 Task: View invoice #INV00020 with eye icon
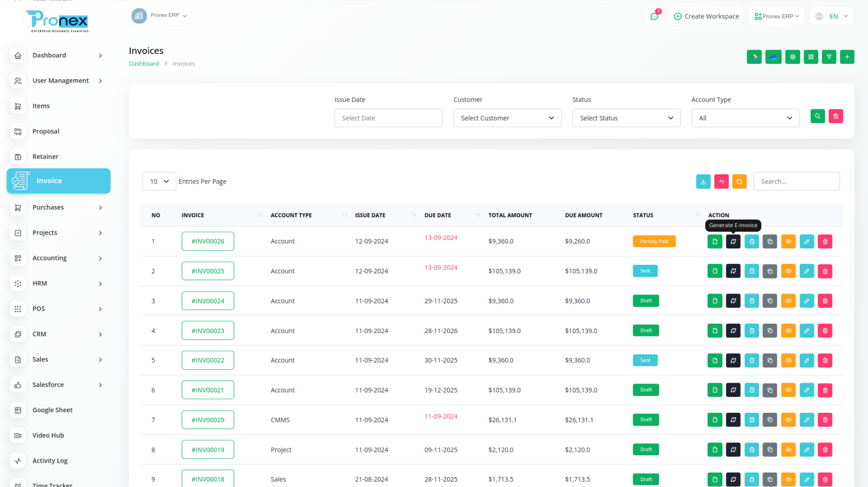[788, 420]
